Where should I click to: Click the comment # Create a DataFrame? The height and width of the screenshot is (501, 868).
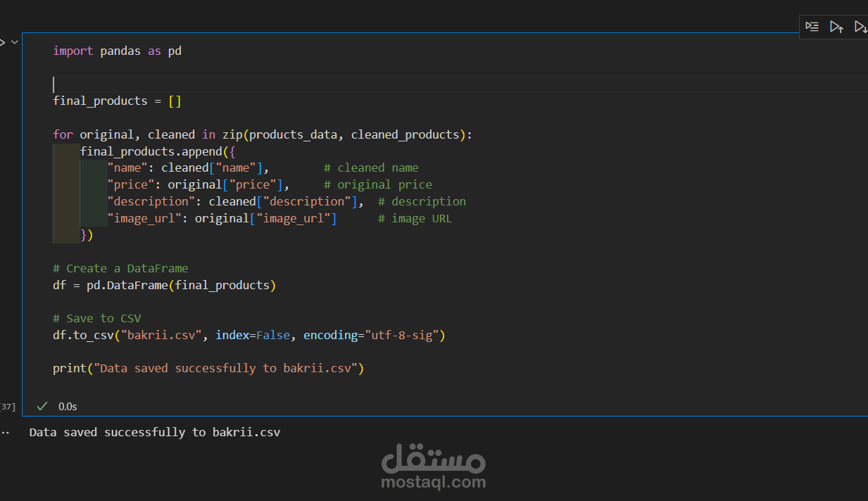tap(121, 268)
